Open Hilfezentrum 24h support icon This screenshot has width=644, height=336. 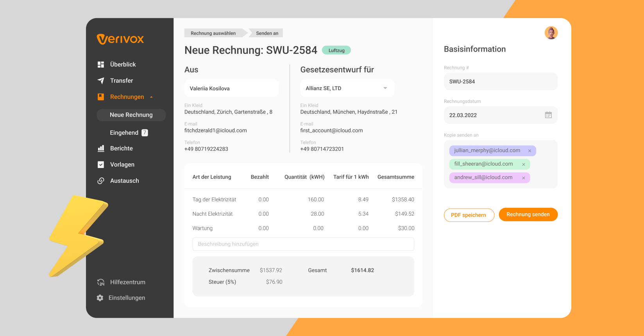pos(101,282)
